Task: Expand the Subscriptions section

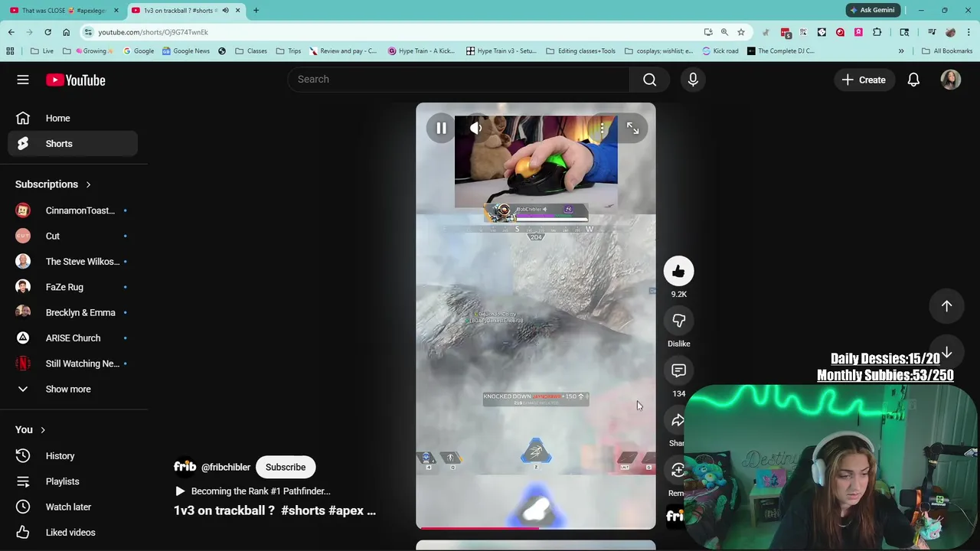Action: click(x=53, y=184)
